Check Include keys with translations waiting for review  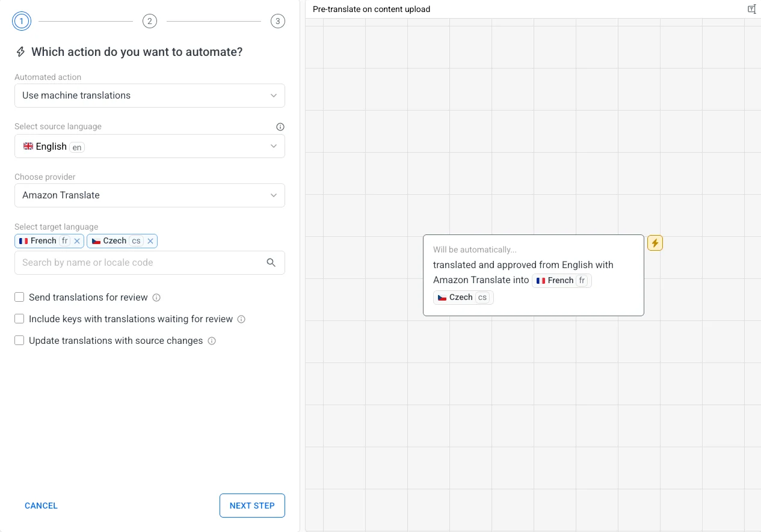19,319
